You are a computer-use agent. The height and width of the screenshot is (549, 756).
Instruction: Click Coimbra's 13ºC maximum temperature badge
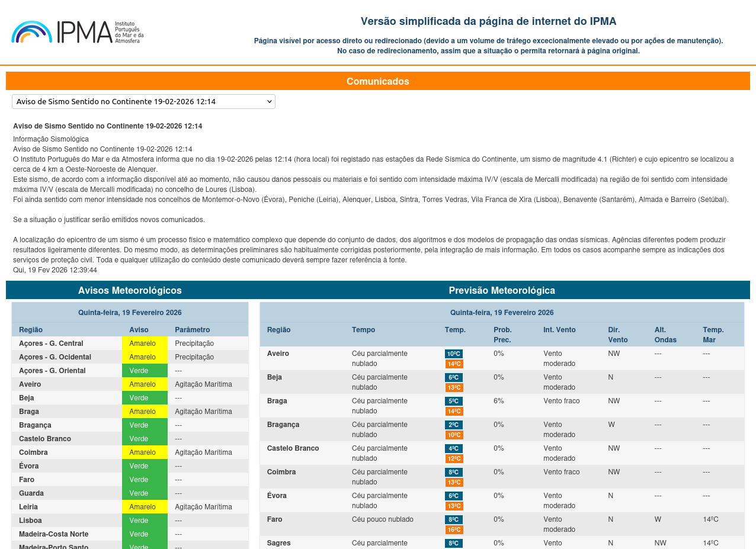point(454,482)
